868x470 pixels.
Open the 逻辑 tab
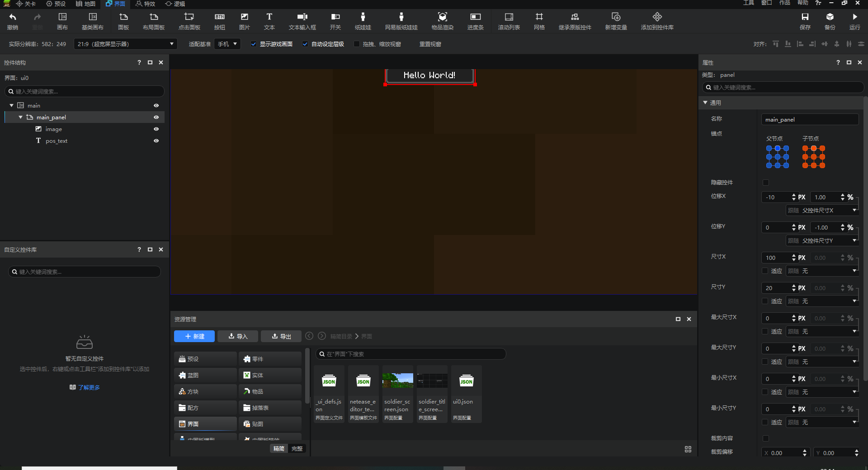pos(175,4)
